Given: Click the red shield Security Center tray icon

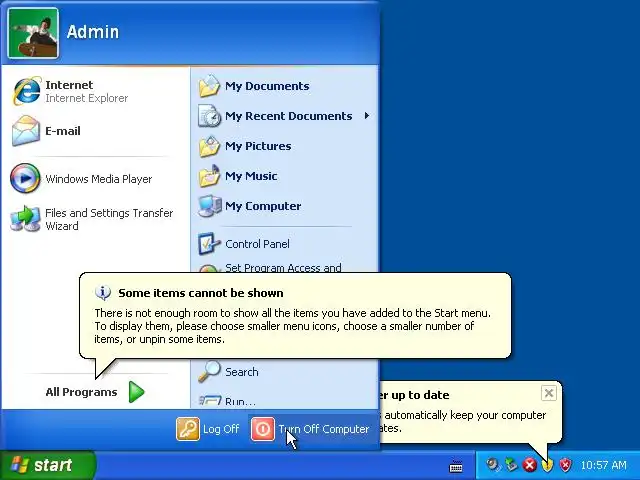Looking at the screenshot, I should (565, 465).
